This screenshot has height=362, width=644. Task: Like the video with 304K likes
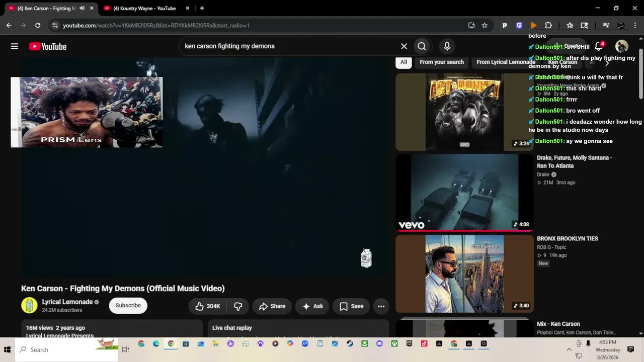point(207,306)
